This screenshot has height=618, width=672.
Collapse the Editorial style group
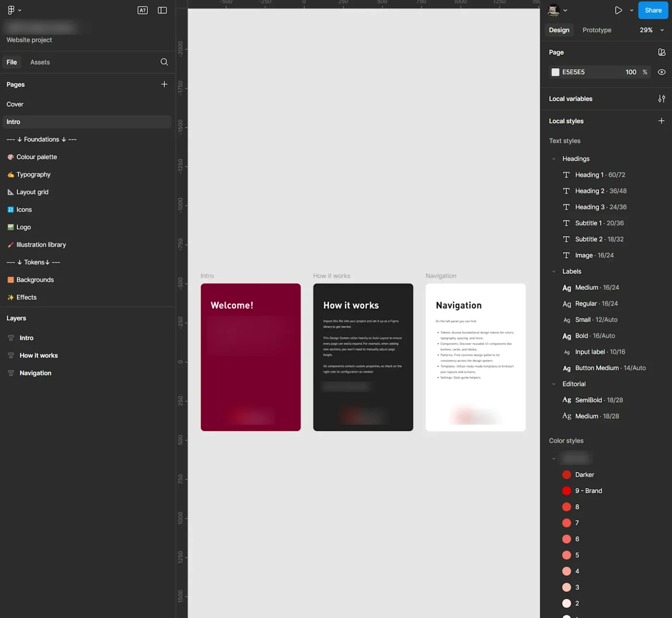tap(554, 384)
